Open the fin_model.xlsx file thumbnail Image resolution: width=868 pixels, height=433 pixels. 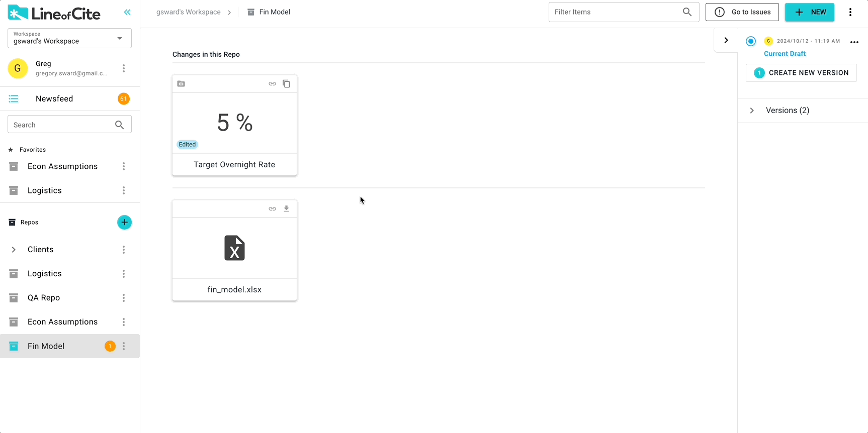coord(234,248)
